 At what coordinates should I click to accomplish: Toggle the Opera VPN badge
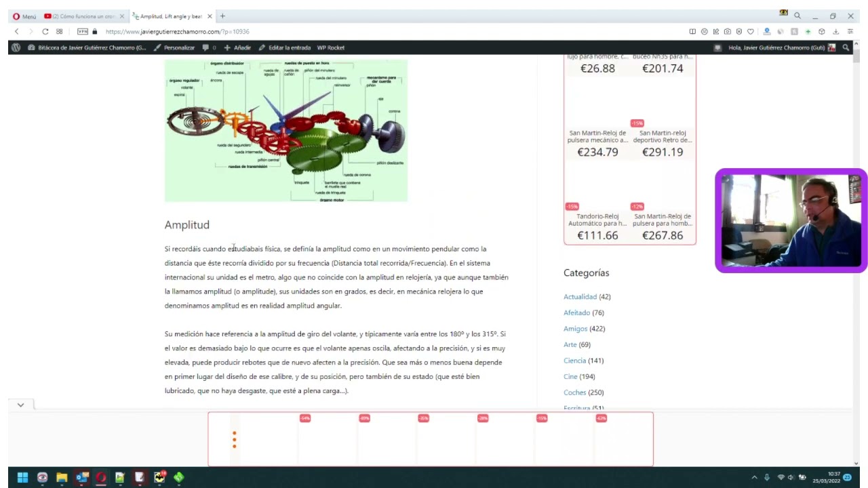[x=83, y=32]
